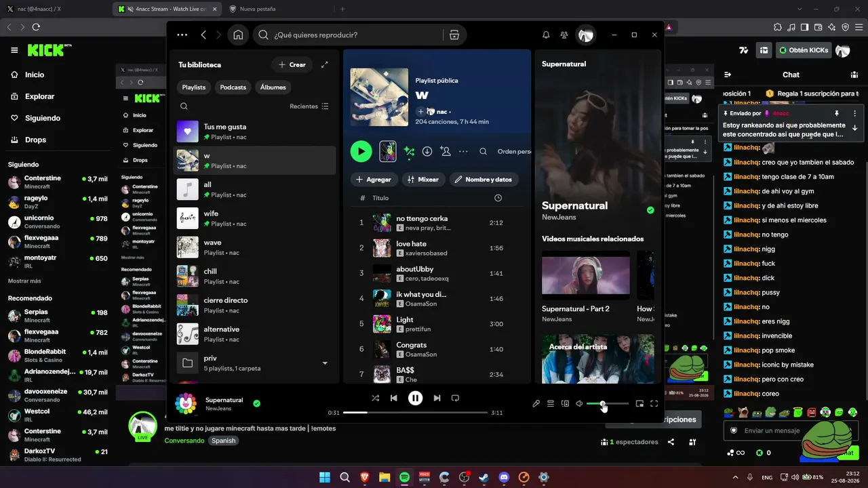868x488 pixels.
Task: Select the Álbumes filter chip
Action: [273, 87]
